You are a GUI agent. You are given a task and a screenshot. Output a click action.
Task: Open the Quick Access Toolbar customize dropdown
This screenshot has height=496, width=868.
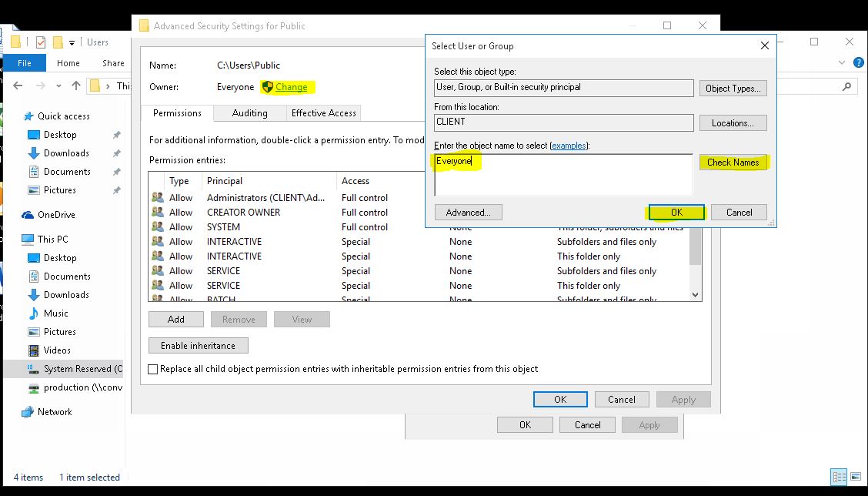pyautogui.click(x=72, y=42)
